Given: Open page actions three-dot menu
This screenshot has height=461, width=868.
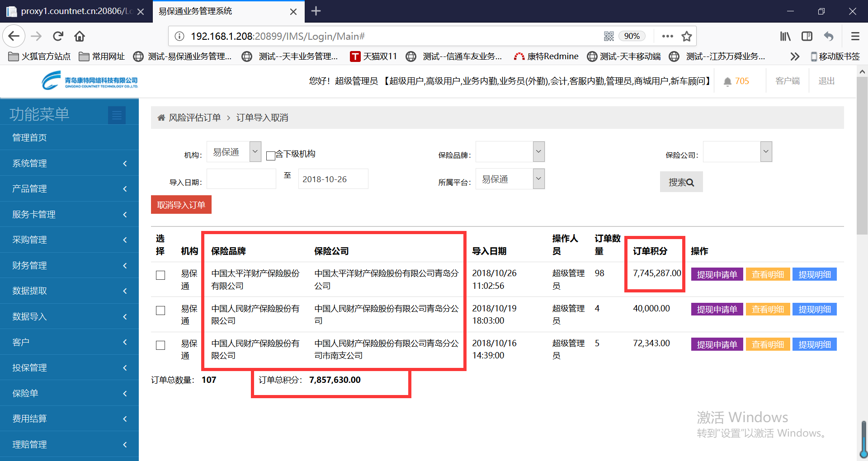Looking at the screenshot, I should pos(667,36).
